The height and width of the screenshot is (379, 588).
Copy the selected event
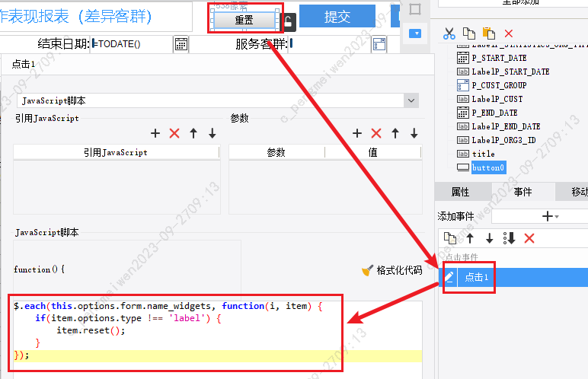click(x=449, y=238)
